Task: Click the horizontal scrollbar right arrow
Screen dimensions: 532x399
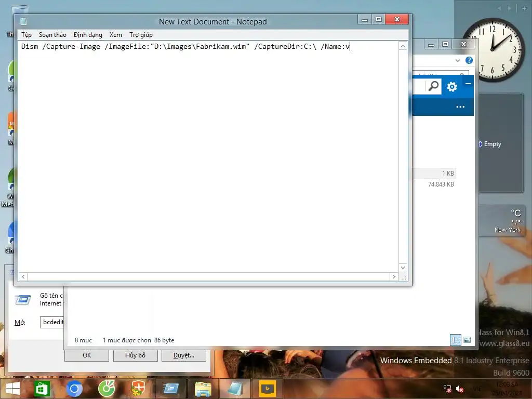Action: [394, 276]
